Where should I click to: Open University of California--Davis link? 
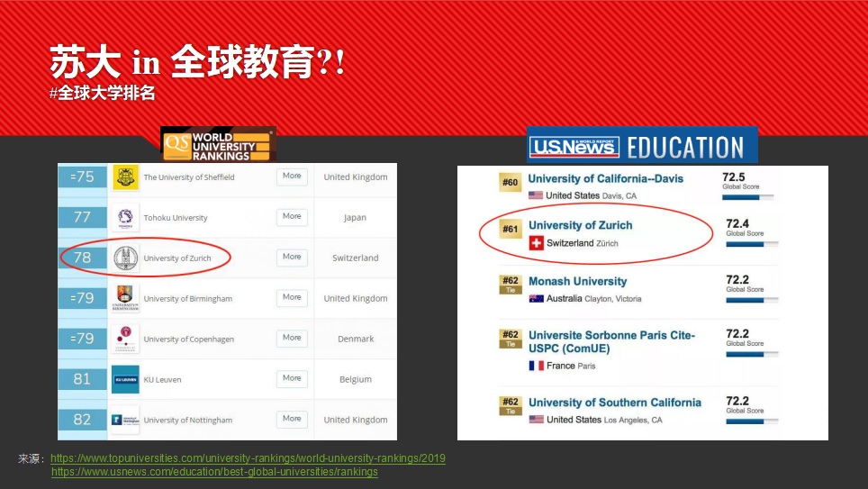click(x=606, y=179)
